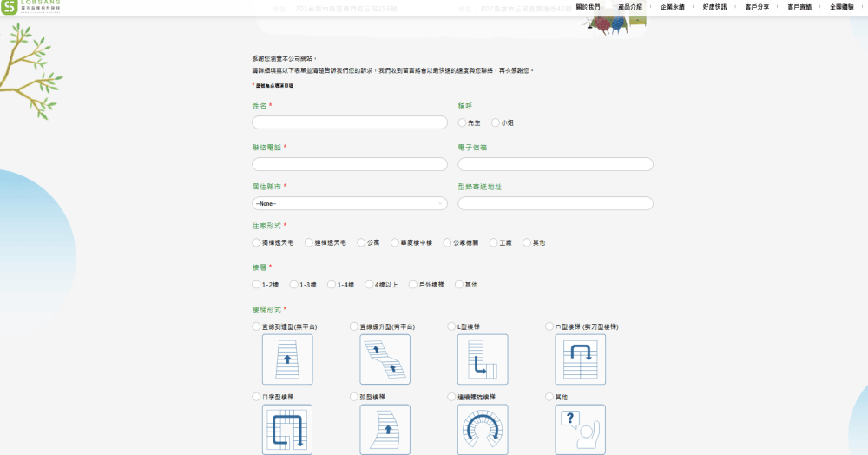Choose the ㄇ-shaped scissor stair diagram image
The image size is (868, 455).
[x=580, y=359]
